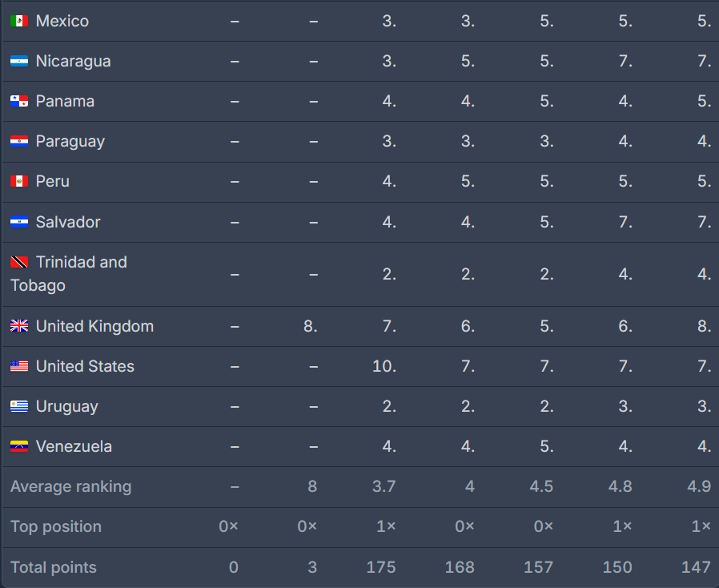The image size is (719, 588).
Task: Click the Average ranking row label
Action: pyautogui.click(x=70, y=486)
